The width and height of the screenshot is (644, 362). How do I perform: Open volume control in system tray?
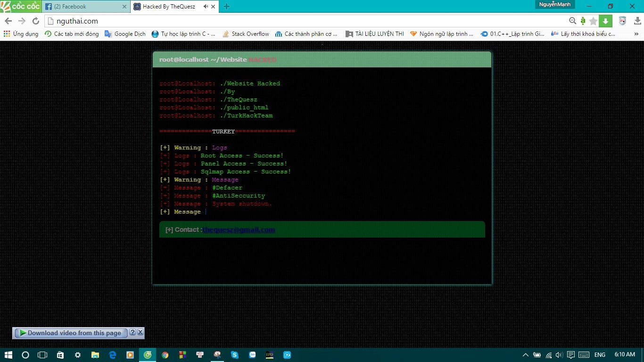[559, 355]
